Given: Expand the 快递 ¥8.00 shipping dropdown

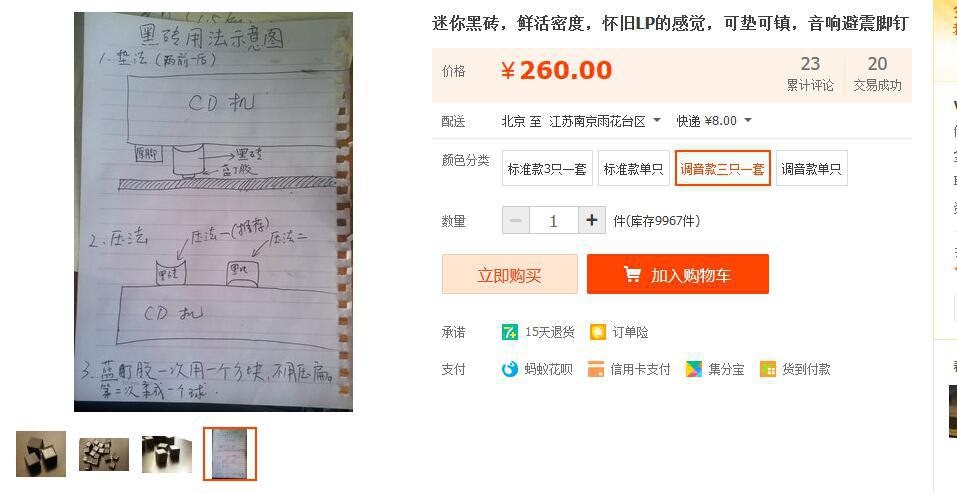Looking at the screenshot, I should point(714,121).
